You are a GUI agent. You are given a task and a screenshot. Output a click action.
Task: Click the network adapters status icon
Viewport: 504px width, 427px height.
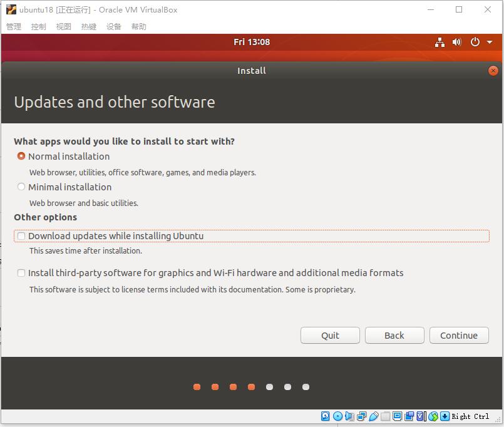tap(361, 416)
